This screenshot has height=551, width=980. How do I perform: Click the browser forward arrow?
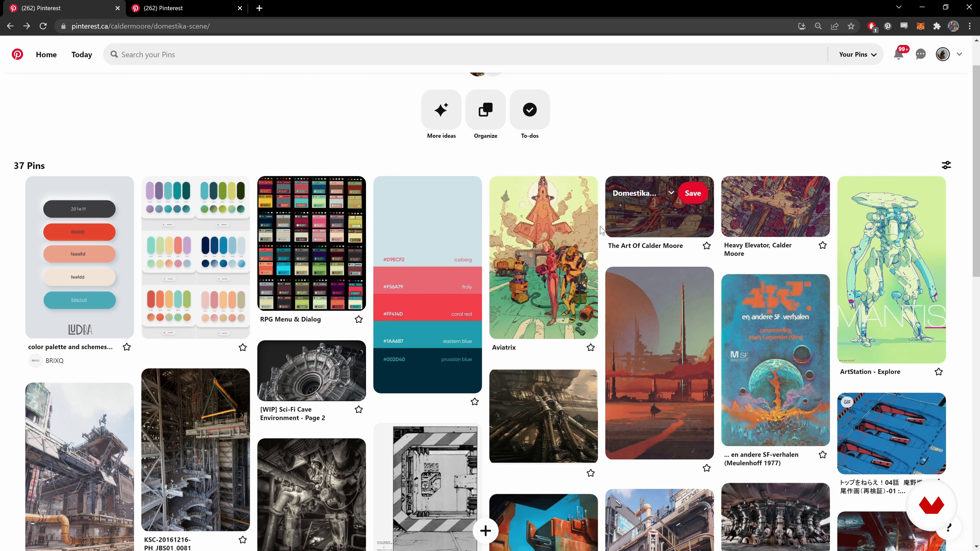(x=26, y=26)
